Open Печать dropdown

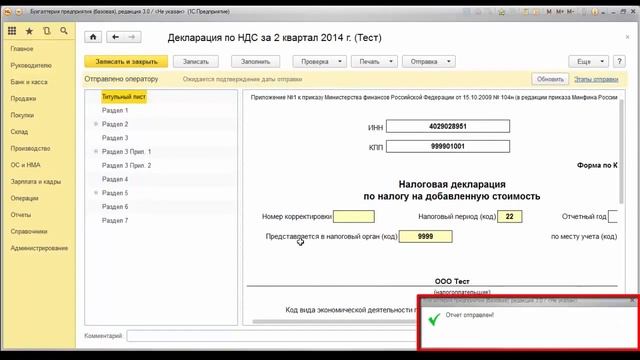[x=374, y=62]
